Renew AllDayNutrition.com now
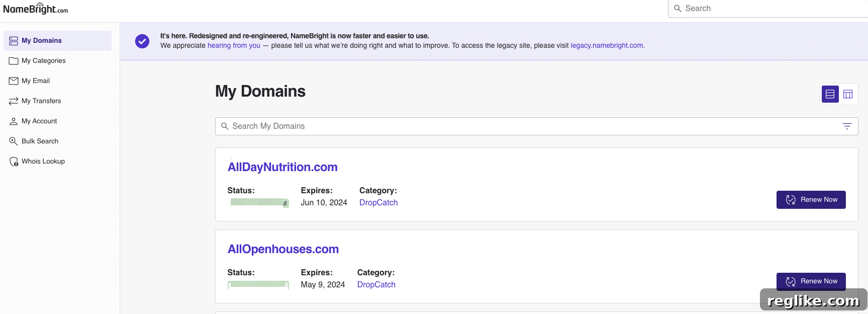Image resolution: width=868 pixels, height=314 pixels. [x=811, y=200]
